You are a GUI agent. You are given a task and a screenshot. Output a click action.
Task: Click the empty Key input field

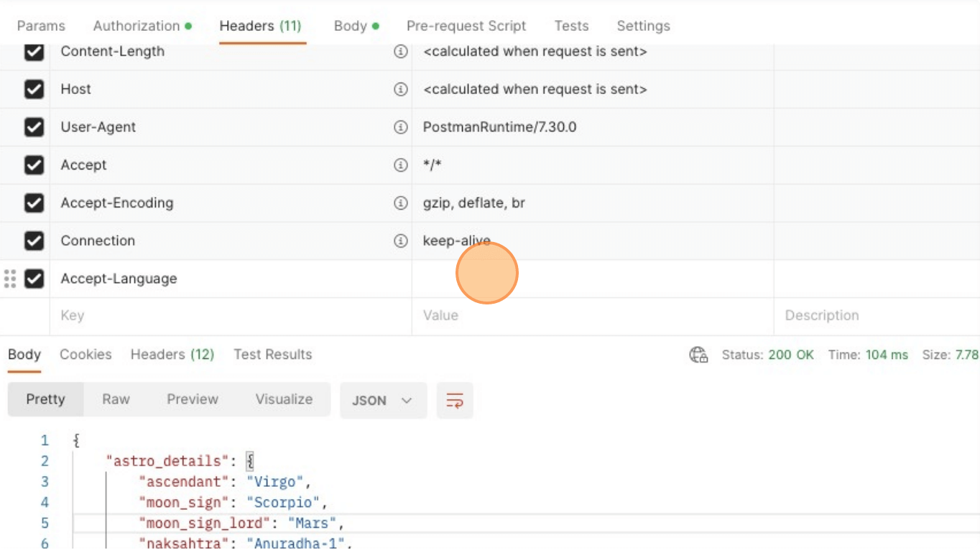(x=230, y=316)
